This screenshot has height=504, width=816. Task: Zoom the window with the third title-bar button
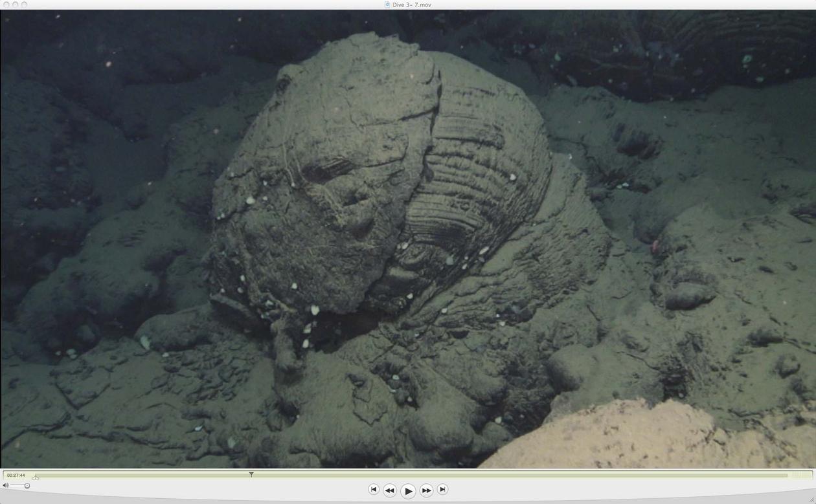[25, 5]
